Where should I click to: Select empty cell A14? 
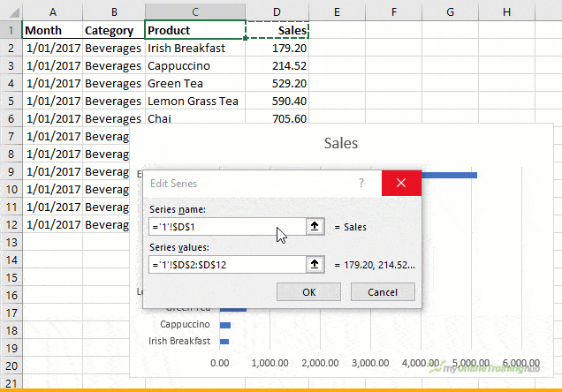[53, 260]
